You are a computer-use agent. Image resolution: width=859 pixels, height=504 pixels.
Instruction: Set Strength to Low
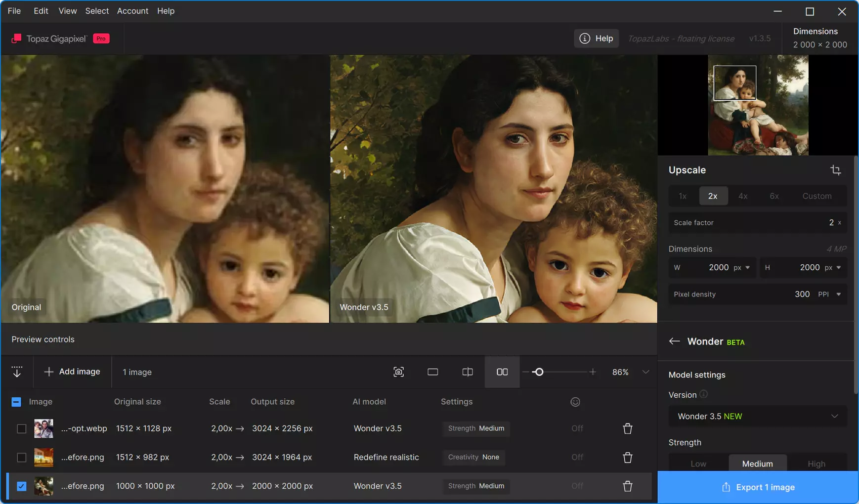click(x=698, y=463)
